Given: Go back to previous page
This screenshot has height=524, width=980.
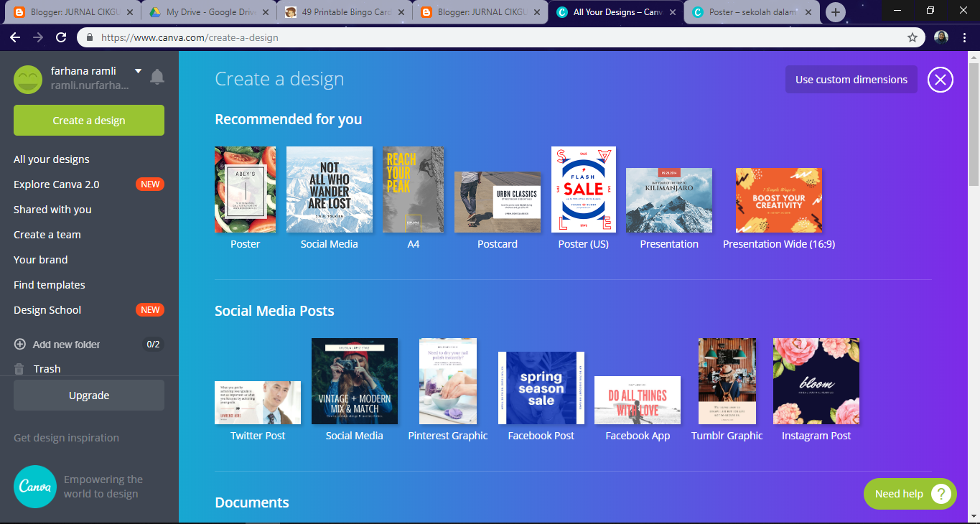Looking at the screenshot, I should coord(15,37).
